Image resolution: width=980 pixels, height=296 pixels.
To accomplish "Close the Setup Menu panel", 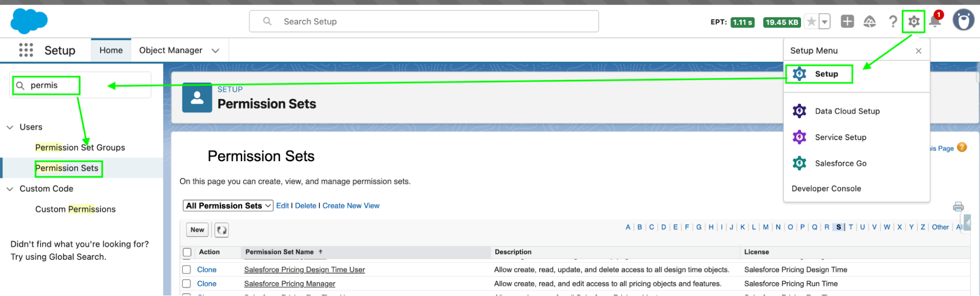I will tap(918, 51).
